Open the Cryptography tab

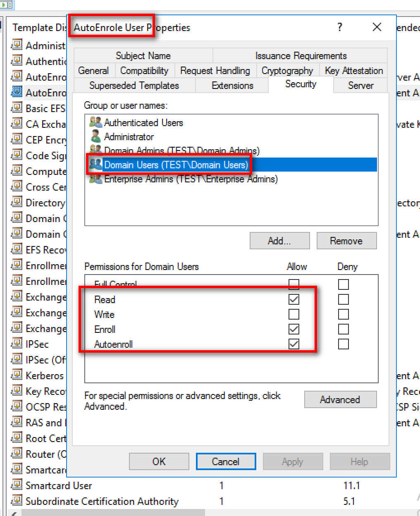[x=287, y=71]
